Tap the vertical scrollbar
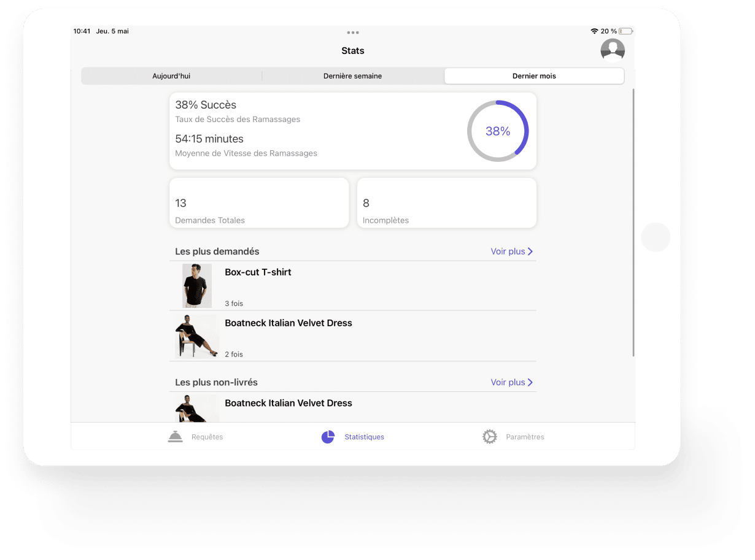755x560 pixels. coord(633,223)
